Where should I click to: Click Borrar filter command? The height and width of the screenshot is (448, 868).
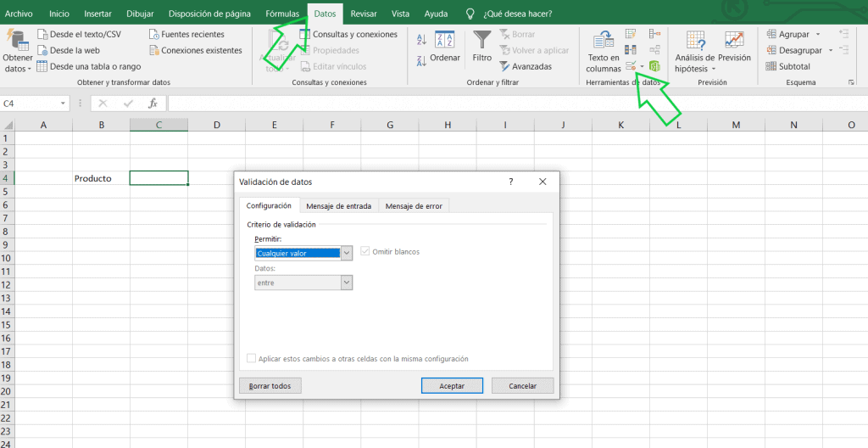click(x=517, y=35)
